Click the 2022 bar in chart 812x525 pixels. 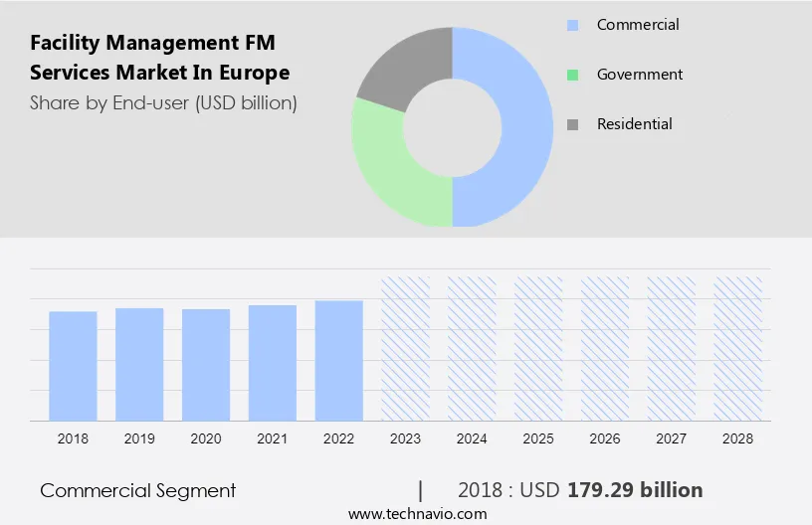tap(339, 360)
